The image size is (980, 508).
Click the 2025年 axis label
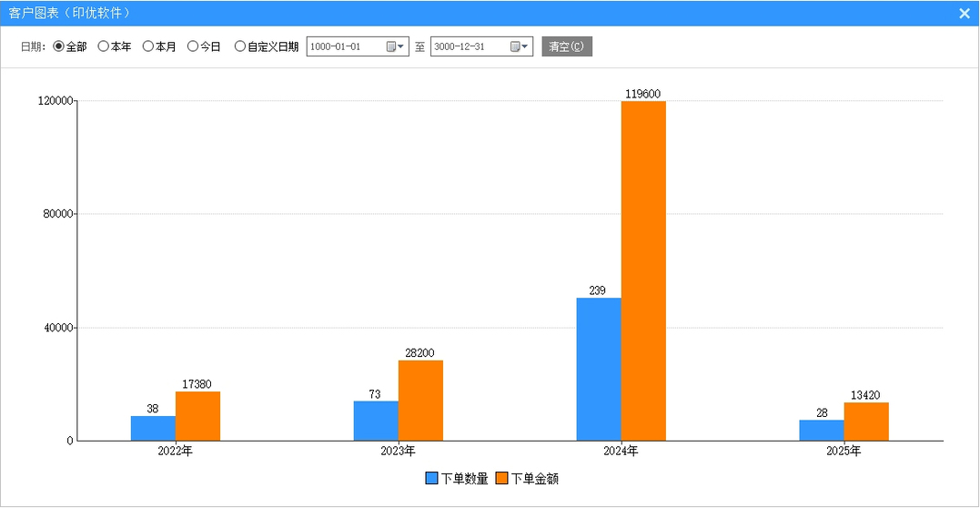click(x=844, y=451)
